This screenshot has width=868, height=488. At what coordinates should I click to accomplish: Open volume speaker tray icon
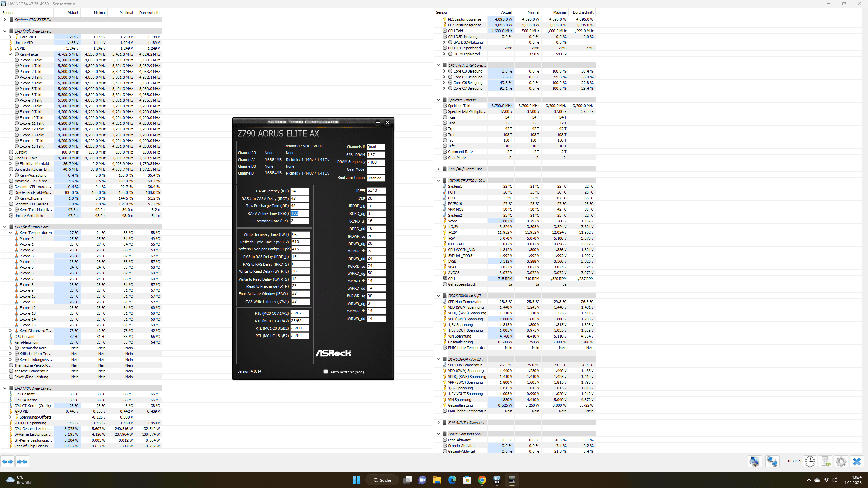coord(835,480)
